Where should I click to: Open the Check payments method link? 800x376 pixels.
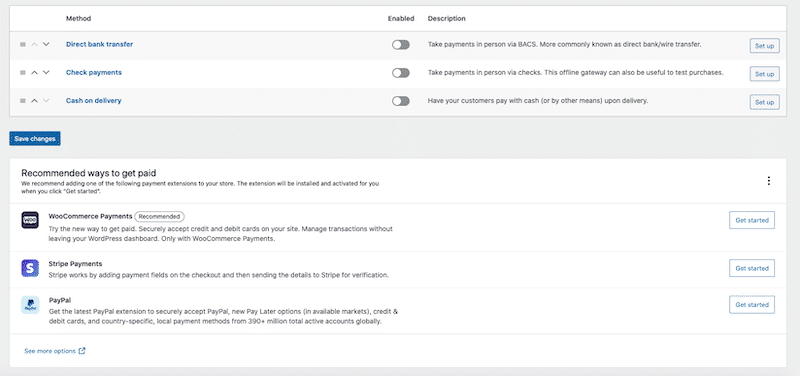[94, 72]
